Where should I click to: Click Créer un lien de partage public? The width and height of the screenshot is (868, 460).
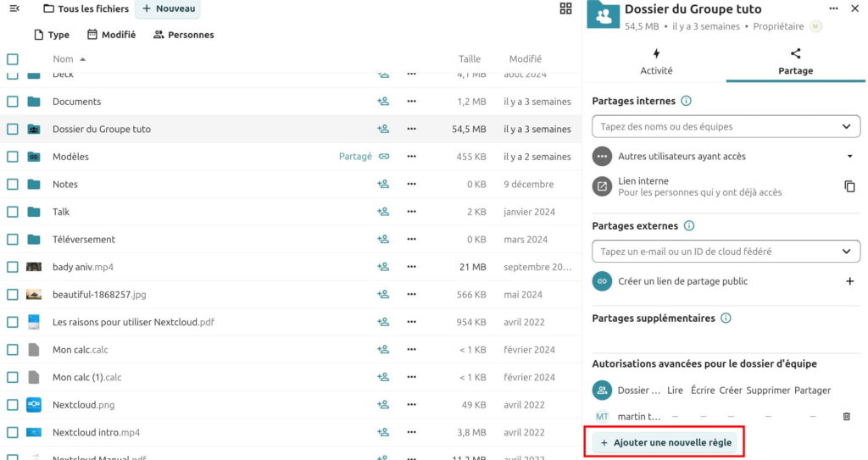pyautogui.click(x=682, y=281)
